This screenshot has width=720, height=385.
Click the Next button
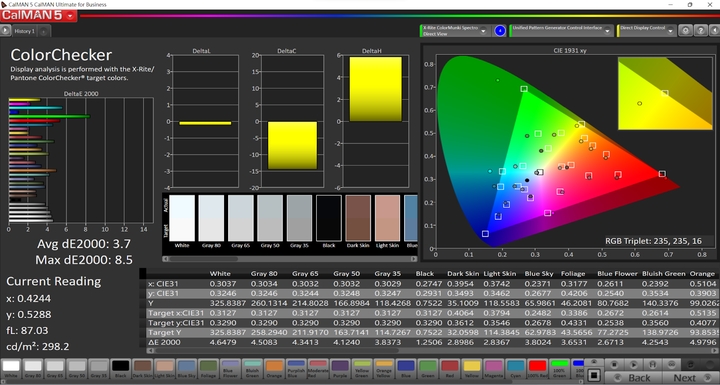click(690, 378)
